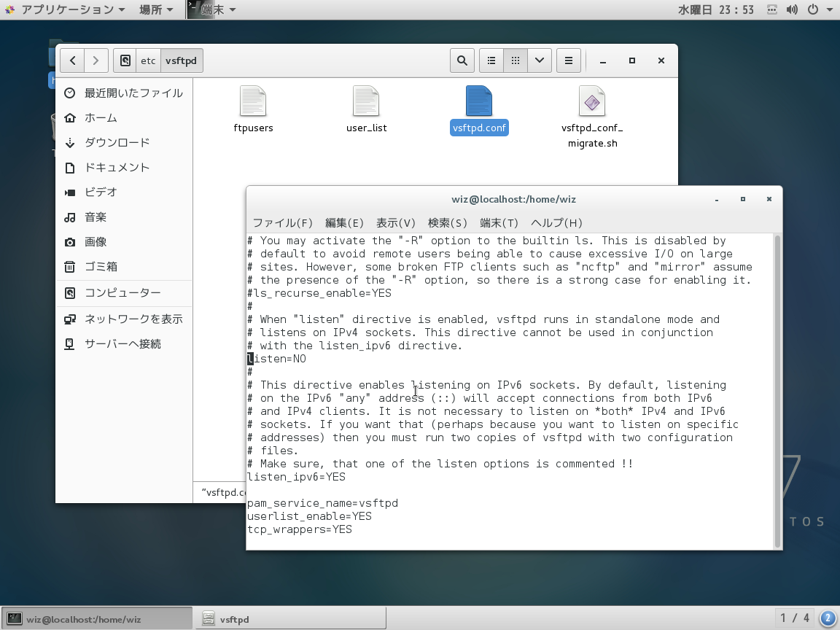Image resolution: width=840 pixels, height=630 pixels.
Task: Select the vsftpd.conf file icon
Action: point(479,101)
